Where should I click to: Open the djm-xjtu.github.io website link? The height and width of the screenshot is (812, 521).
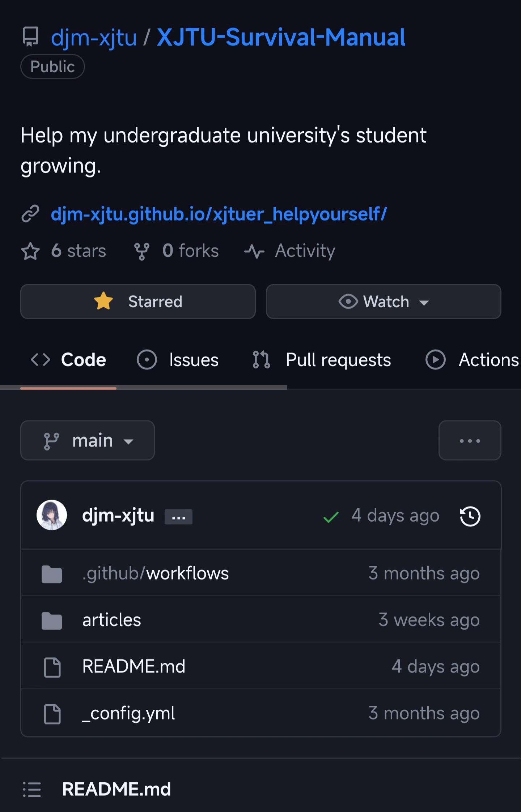coord(219,214)
